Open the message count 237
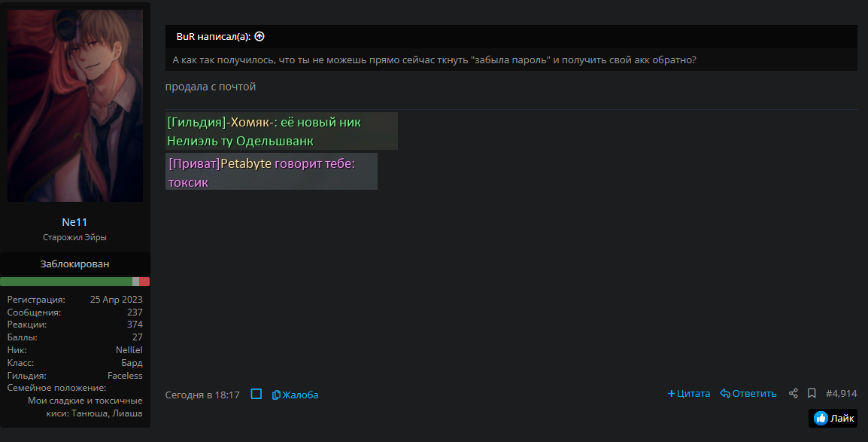868x442 pixels. (135, 312)
